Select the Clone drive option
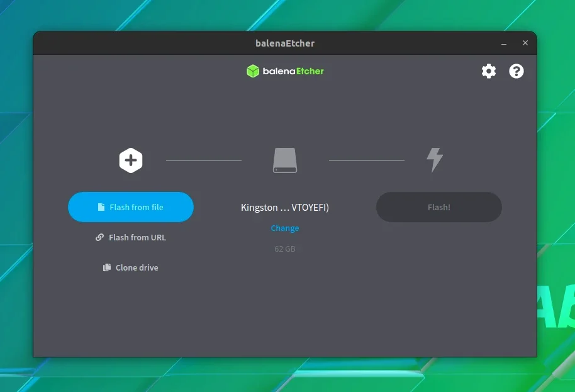The width and height of the screenshot is (575, 392). 131,267
